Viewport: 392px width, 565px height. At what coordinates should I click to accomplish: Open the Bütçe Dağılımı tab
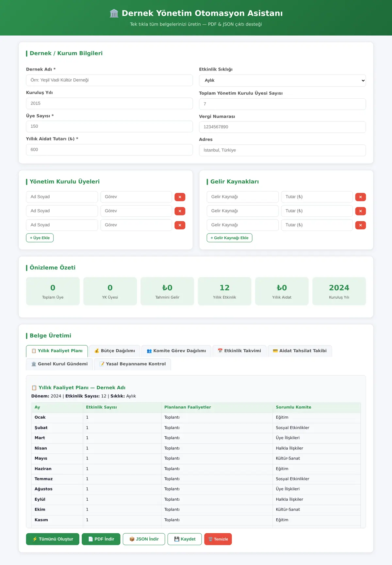115,351
